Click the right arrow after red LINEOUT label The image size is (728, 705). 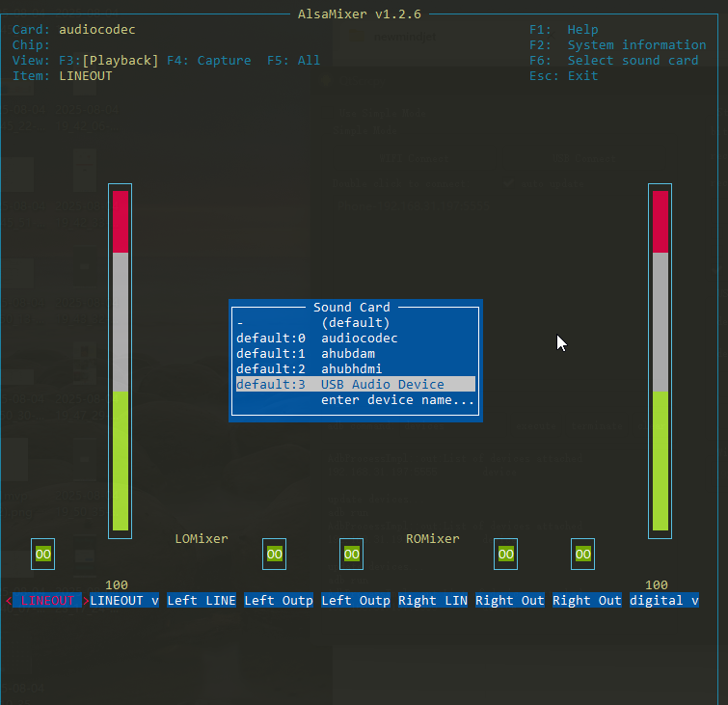pyautogui.click(x=86, y=601)
